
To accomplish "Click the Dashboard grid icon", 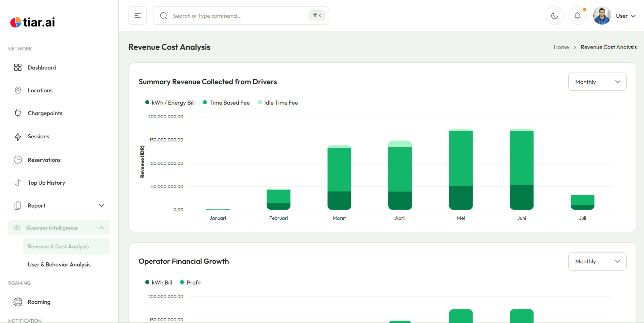I will tap(18, 67).
